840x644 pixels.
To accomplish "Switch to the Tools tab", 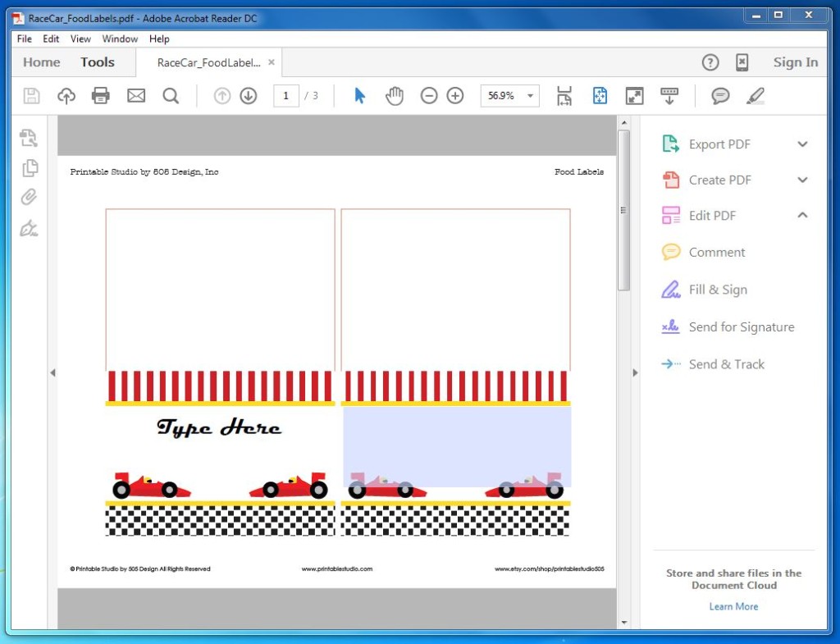I will click(x=98, y=62).
